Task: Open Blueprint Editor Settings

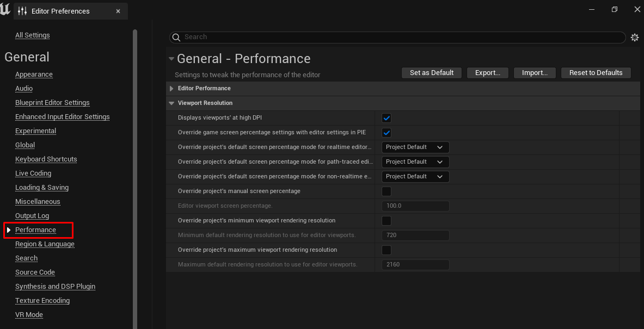Action: coord(52,103)
